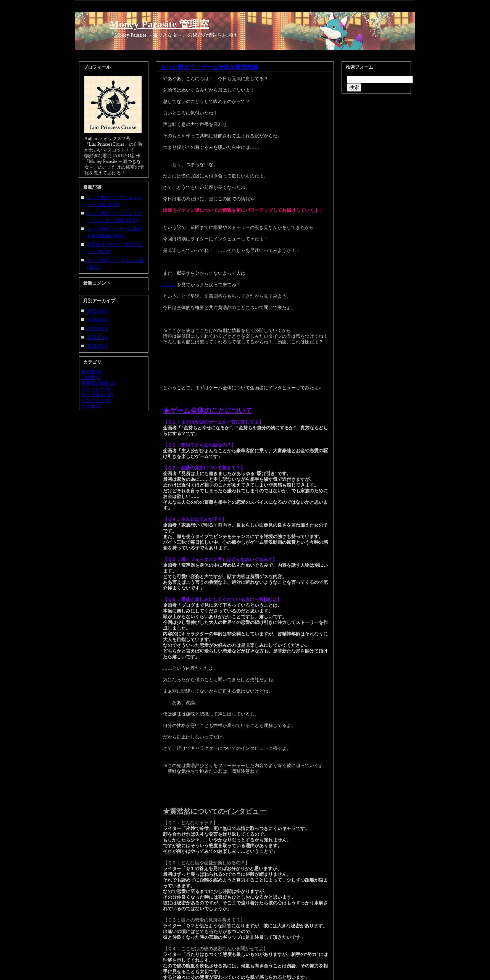
Task: Click the カテゴリ sidebar heading
Action: pos(92,362)
